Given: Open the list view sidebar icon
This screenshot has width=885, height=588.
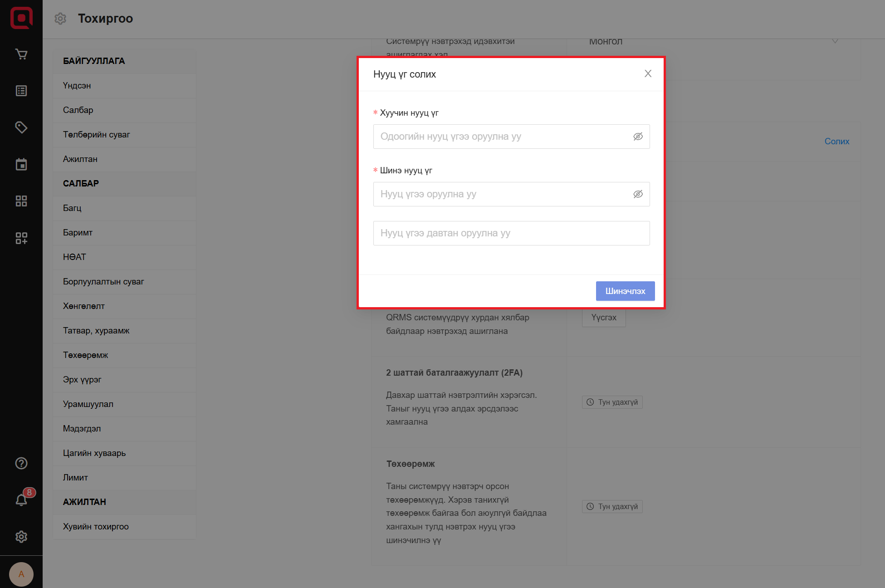Looking at the screenshot, I should pos(21,91).
